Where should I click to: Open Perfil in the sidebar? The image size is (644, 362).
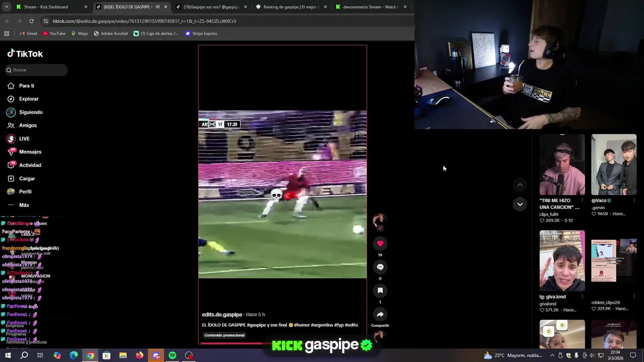(x=19, y=192)
